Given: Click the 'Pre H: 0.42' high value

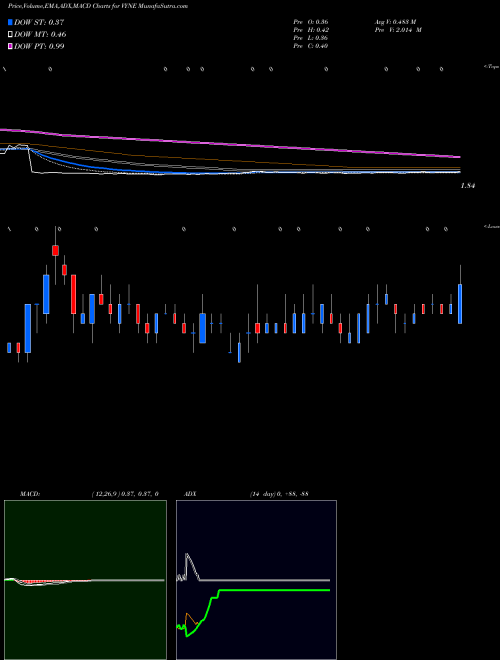Looking at the screenshot, I should 311,30.
